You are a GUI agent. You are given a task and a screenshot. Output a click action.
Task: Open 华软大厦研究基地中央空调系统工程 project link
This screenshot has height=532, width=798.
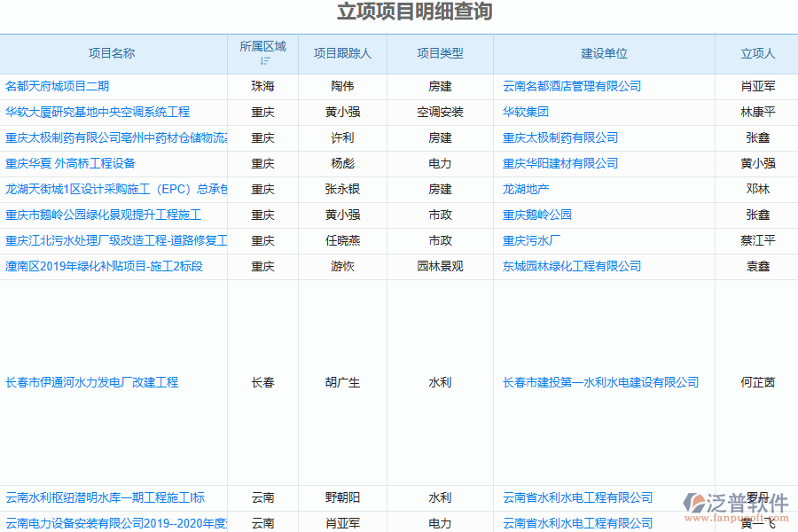(98, 113)
